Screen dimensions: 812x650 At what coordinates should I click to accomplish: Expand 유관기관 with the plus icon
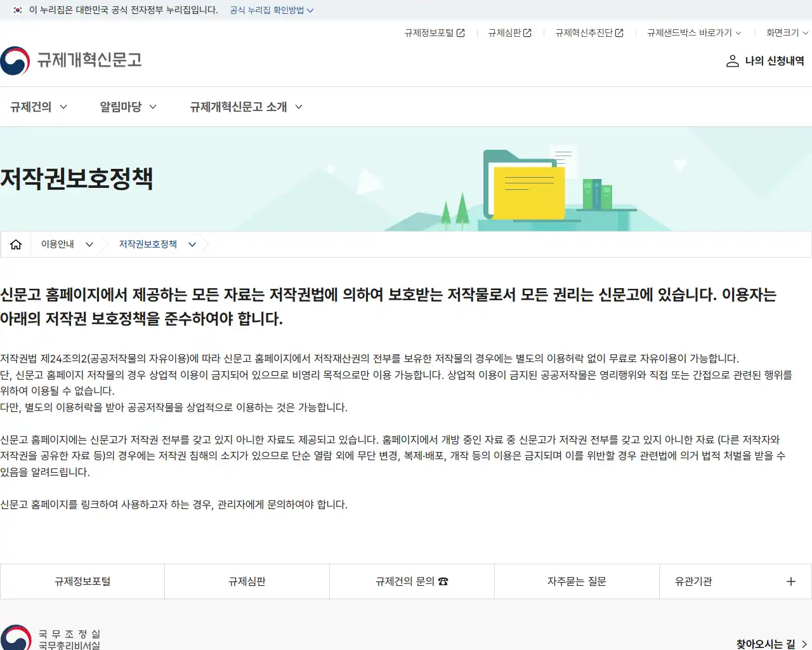tap(790, 581)
